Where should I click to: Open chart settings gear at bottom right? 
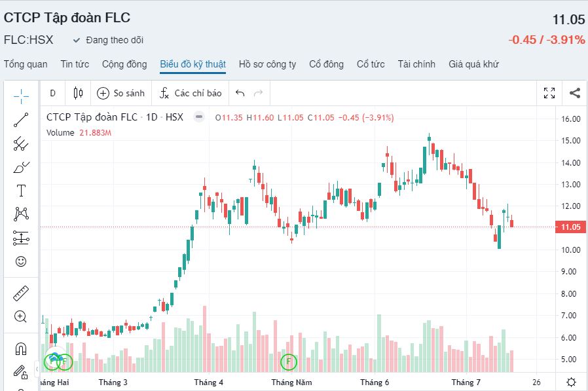click(572, 382)
